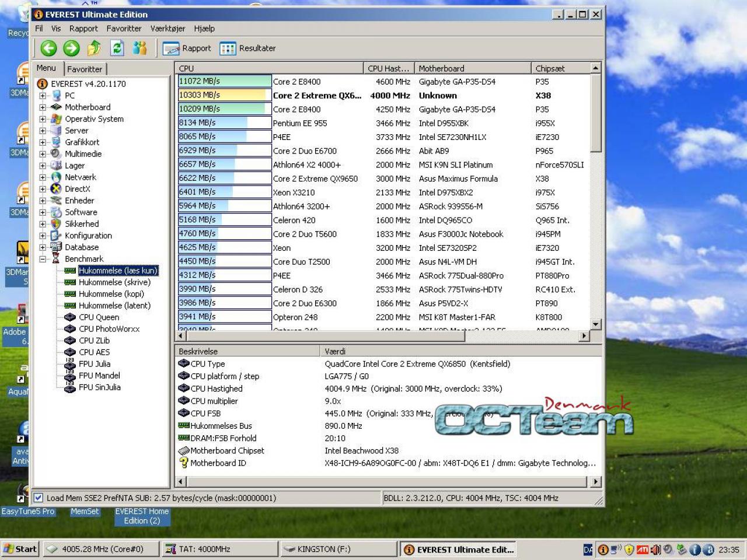Open the Vis menu
The width and height of the screenshot is (747, 560).
(56, 29)
